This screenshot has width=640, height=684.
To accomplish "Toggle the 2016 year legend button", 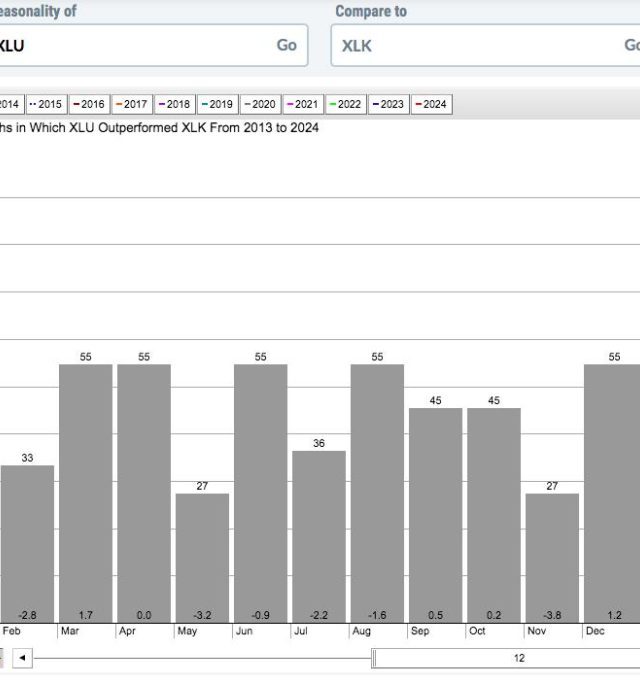I will [x=89, y=104].
